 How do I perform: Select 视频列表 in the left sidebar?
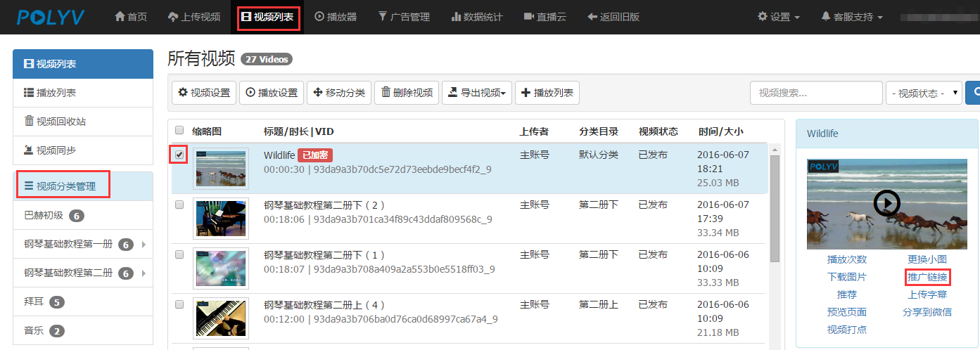pos(83,64)
